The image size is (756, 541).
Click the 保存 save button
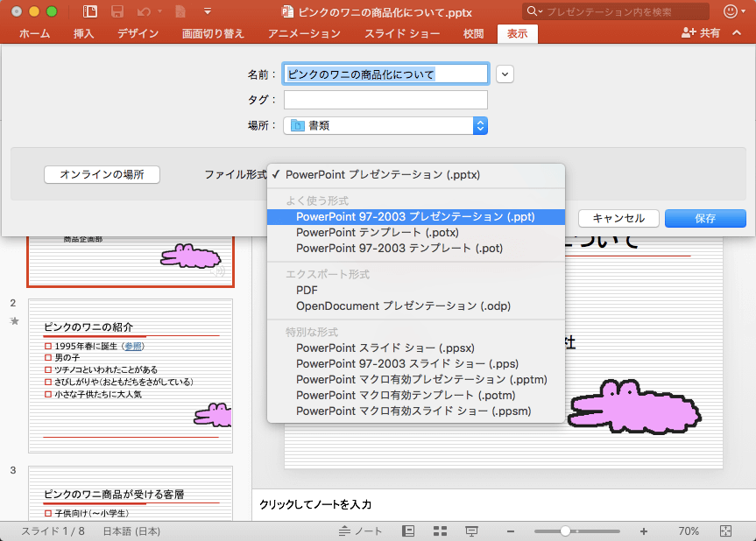(x=705, y=218)
